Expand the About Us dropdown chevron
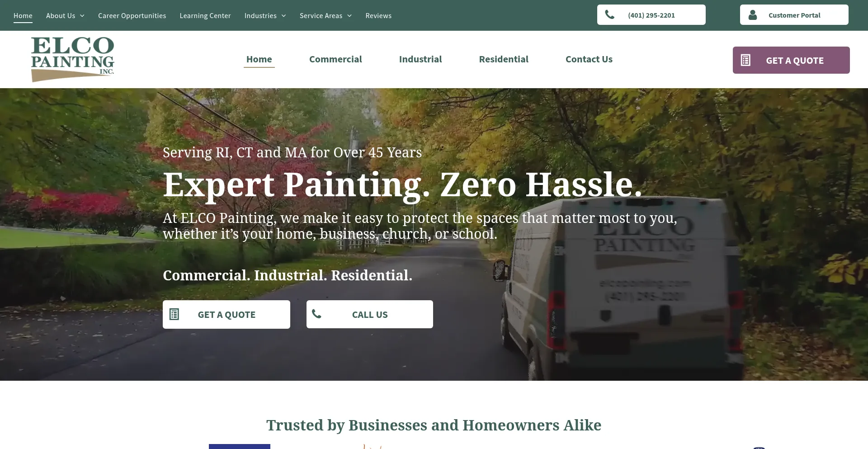 (82, 16)
